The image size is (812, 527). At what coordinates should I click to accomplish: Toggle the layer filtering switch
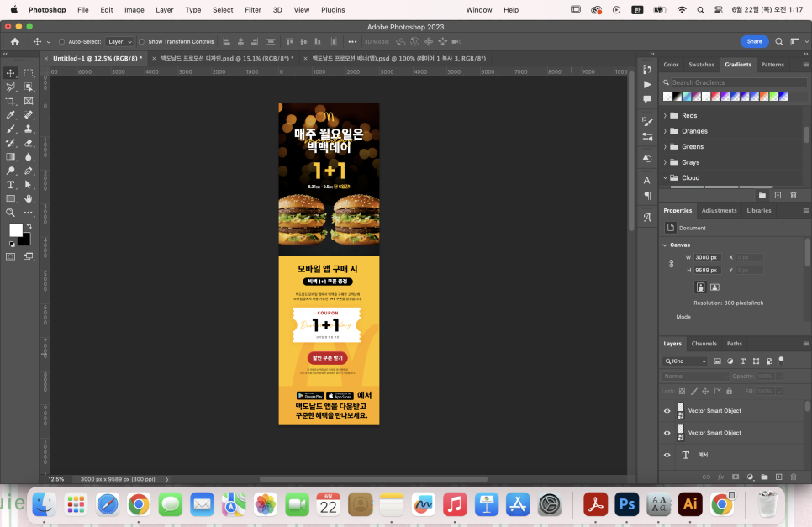[x=781, y=361]
